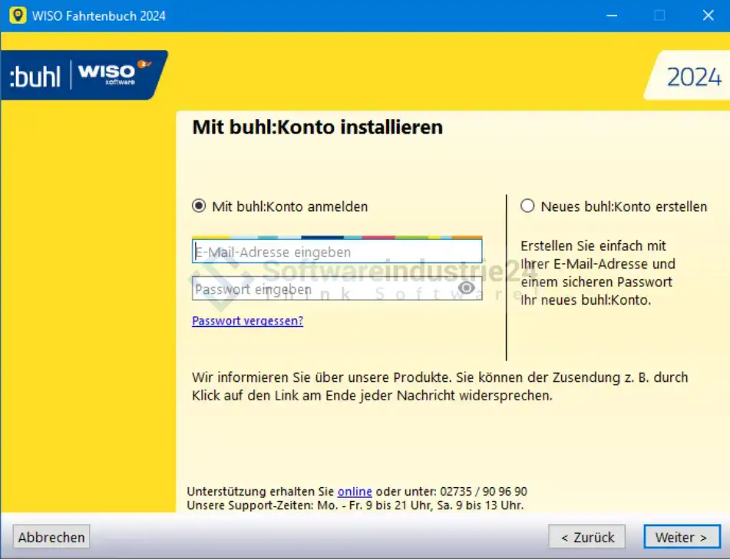Show password using the eye icon
This screenshot has width=730, height=560.
[x=467, y=288]
